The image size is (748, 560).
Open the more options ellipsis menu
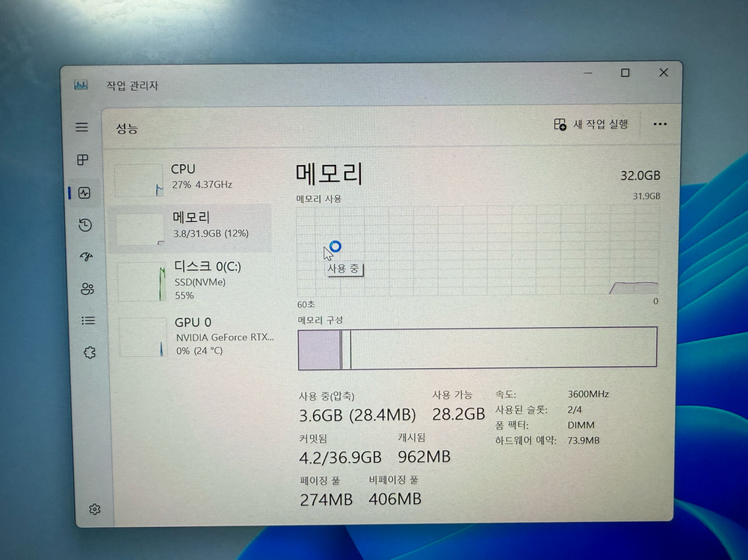click(659, 124)
